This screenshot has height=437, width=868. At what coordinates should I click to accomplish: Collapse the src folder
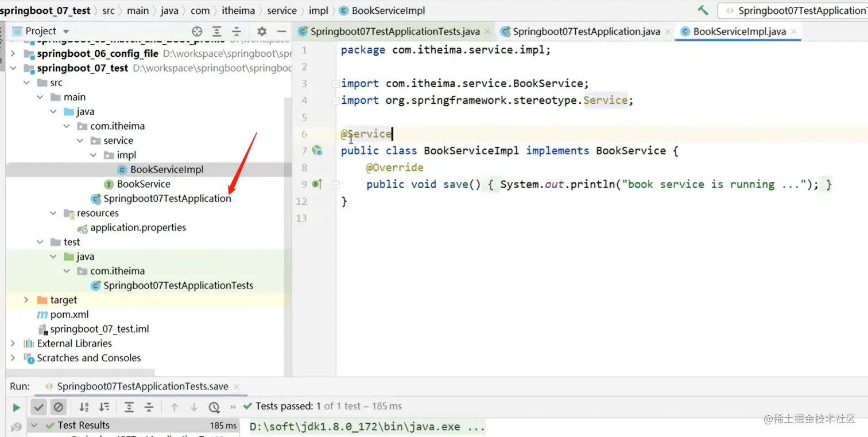tap(26, 83)
